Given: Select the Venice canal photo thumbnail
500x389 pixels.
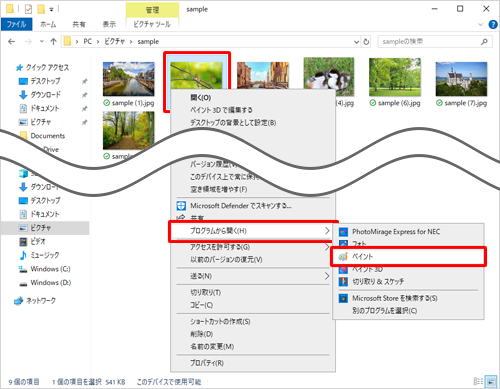Looking at the screenshot, I should (263, 75).
